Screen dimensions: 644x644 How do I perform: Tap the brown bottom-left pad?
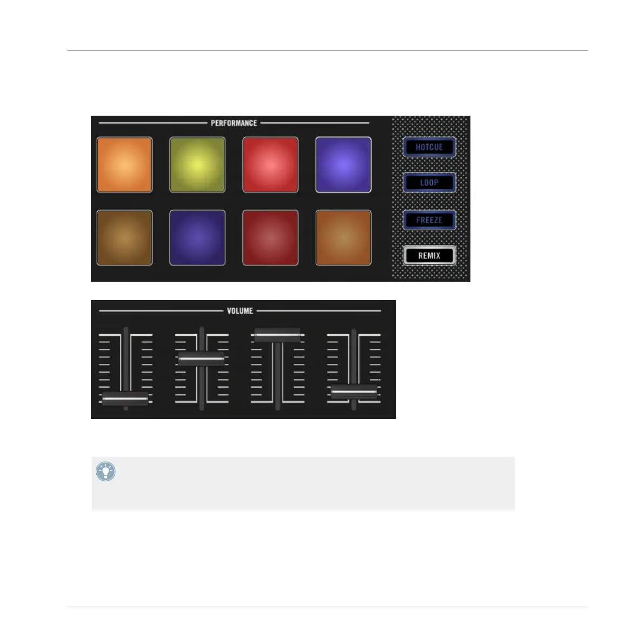point(124,238)
